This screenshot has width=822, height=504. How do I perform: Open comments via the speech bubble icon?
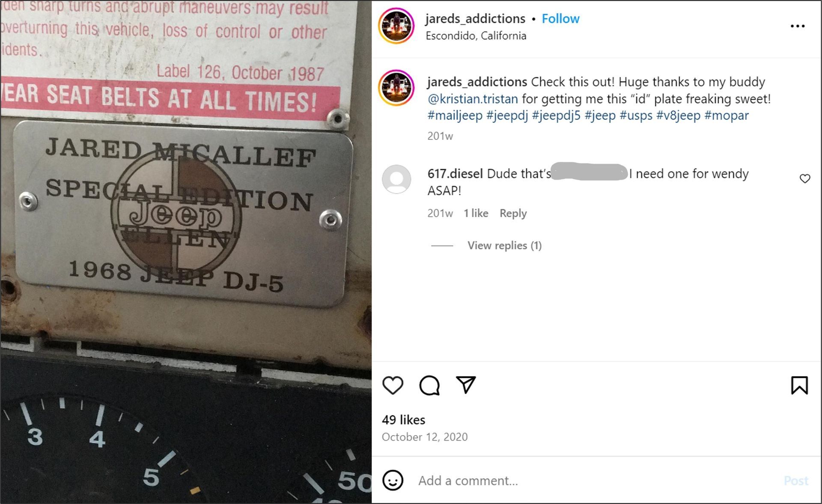[x=429, y=385]
